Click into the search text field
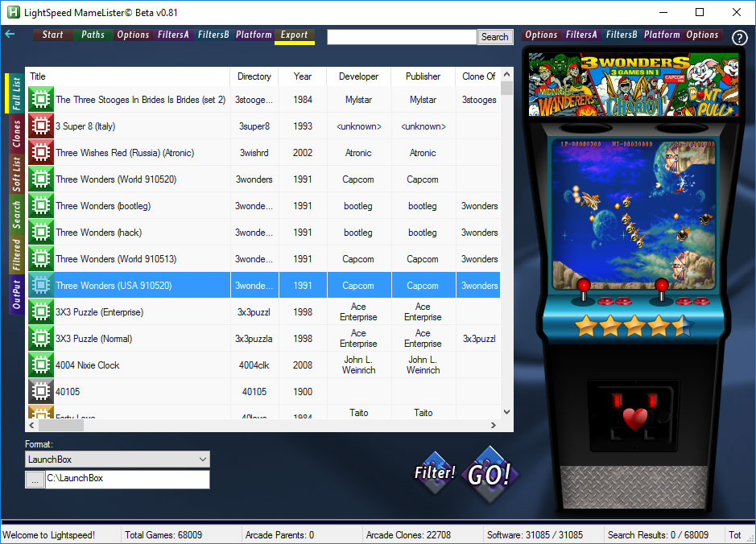The image size is (756, 544). 402,37
